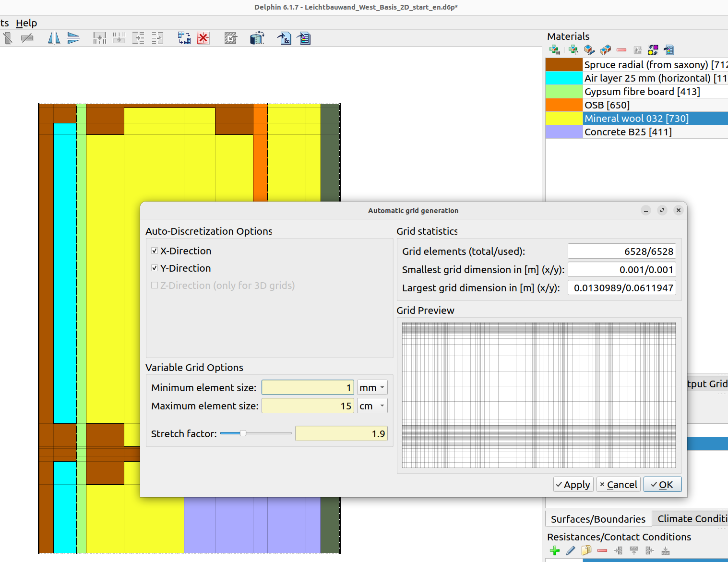Click the Maximum element size input field
Screen dimensions: 728x562
[308, 406]
